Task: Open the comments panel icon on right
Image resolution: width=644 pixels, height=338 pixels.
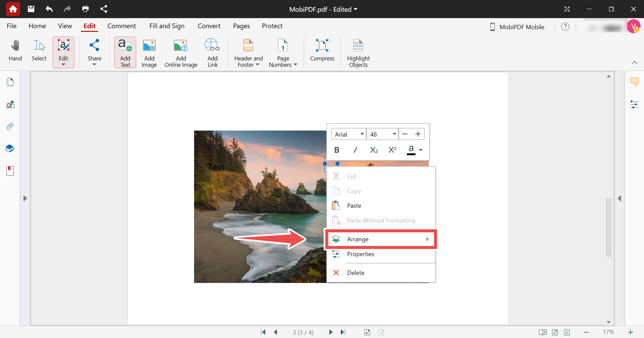Action: [x=634, y=82]
